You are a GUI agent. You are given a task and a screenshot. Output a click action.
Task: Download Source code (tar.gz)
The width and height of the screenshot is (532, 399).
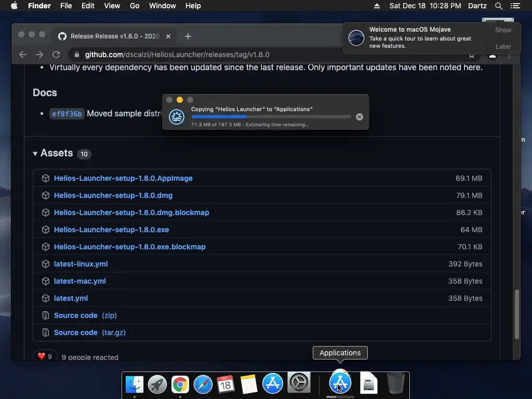(x=89, y=332)
